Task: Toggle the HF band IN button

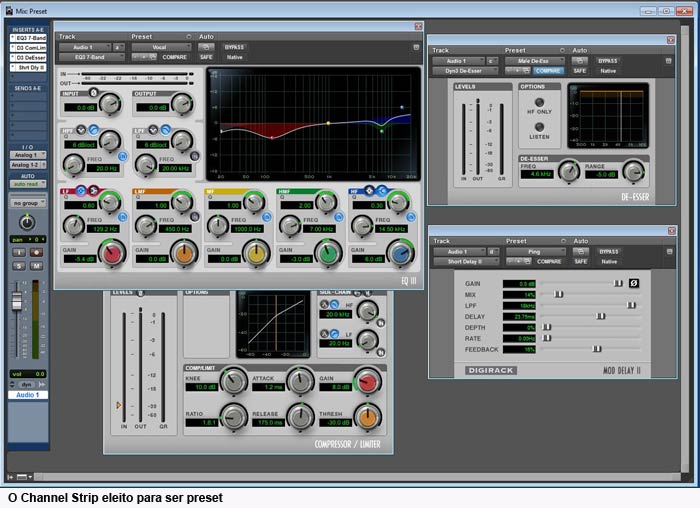Action: 411,217
